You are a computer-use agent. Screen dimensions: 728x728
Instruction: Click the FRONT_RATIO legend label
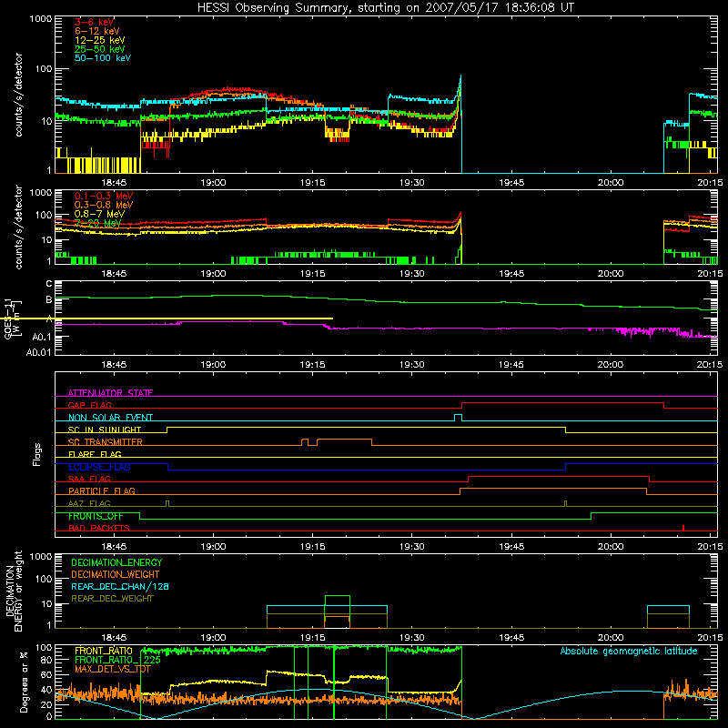tap(104, 651)
